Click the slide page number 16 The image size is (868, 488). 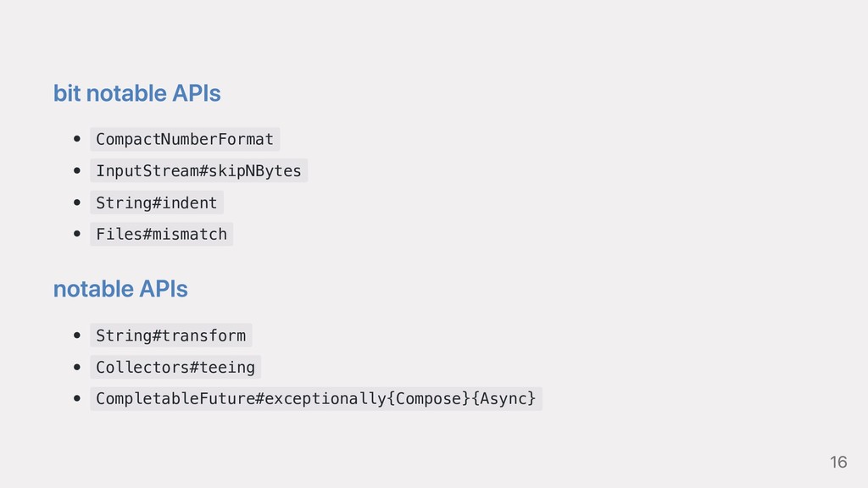(x=838, y=462)
